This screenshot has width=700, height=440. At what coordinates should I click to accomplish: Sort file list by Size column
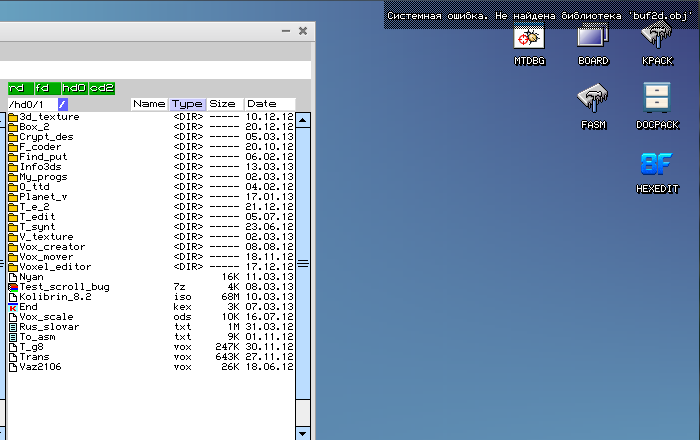(x=222, y=104)
